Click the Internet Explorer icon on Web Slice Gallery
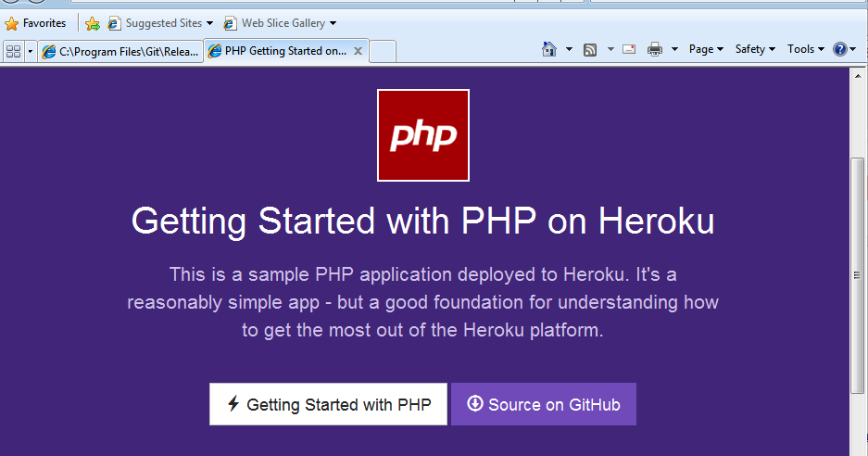868x456 pixels. [230, 24]
